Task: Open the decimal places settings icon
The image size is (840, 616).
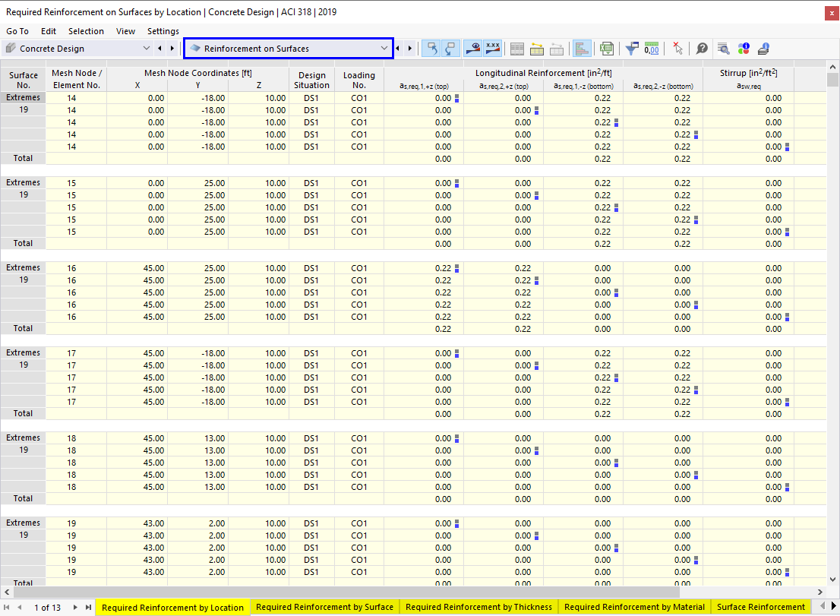Action: [x=652, y=48]
